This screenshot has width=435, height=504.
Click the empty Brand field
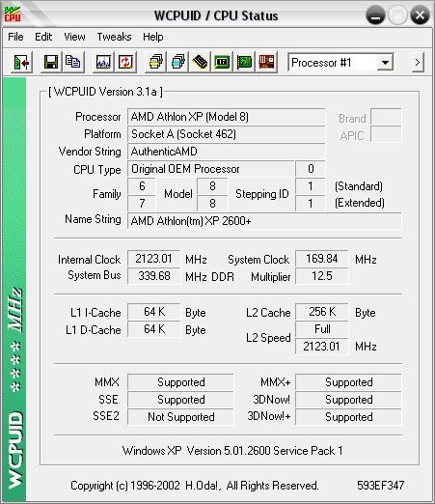pos(386,117)
